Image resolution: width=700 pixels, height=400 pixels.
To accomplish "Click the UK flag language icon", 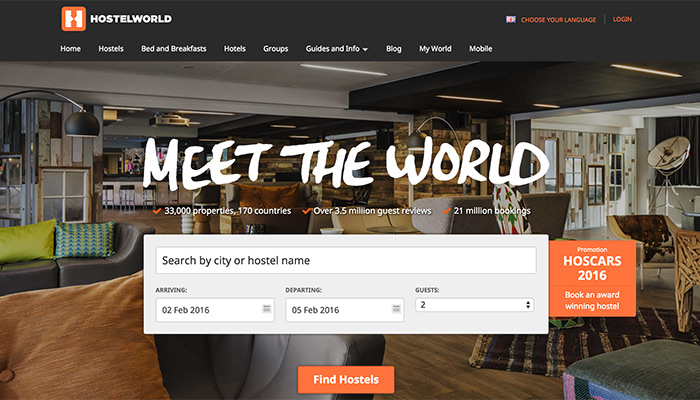I will (511, 20).
